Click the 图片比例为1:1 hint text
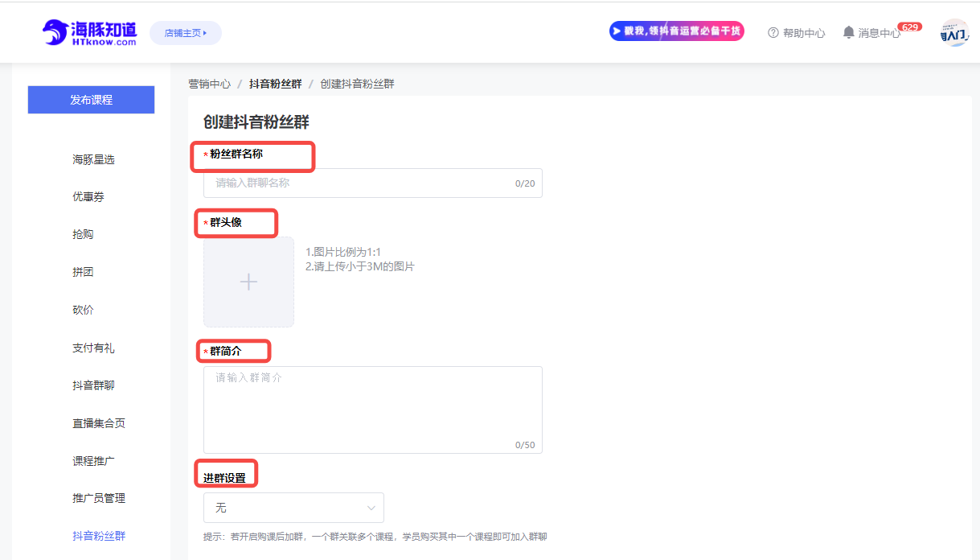The width and height of the screenshot is (980, 560). 343,252
